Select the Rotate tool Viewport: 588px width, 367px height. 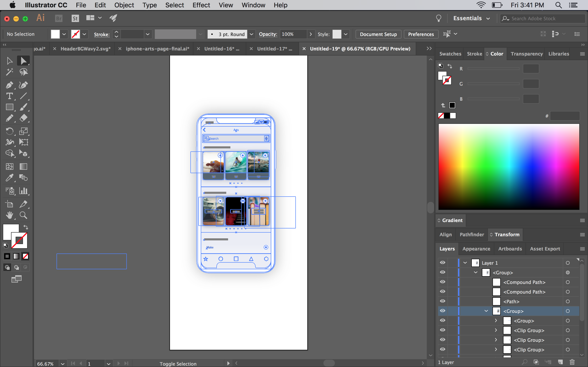pos(9,131)
